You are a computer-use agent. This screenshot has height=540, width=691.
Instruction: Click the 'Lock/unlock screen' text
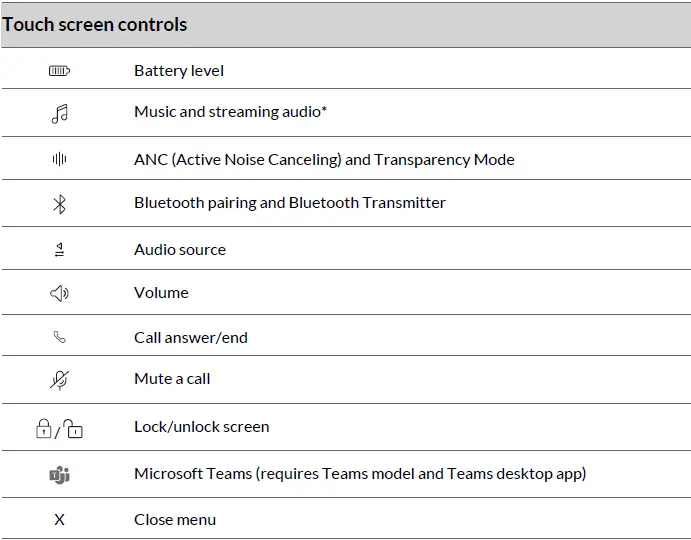coord(202,427)
